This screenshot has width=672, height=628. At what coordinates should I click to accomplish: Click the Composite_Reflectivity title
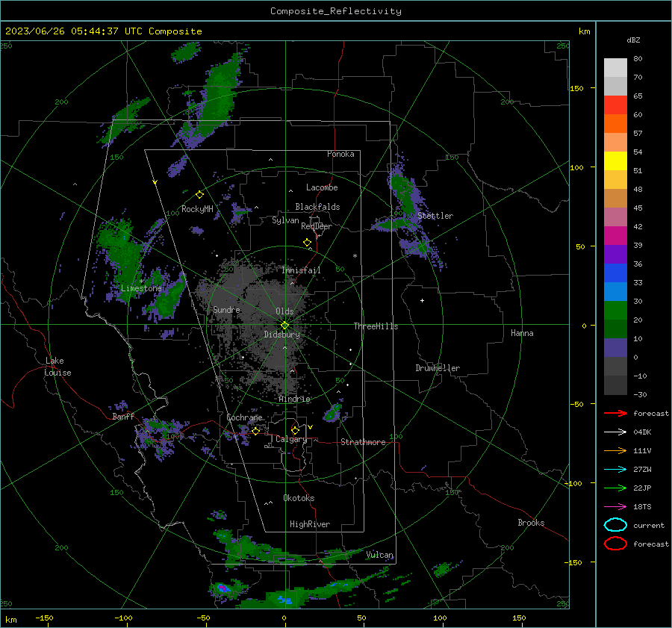[x=335, y=11]
